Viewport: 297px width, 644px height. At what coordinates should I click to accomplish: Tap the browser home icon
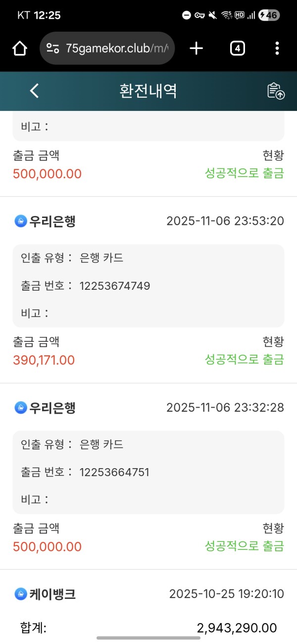click(x=19, y=48)
